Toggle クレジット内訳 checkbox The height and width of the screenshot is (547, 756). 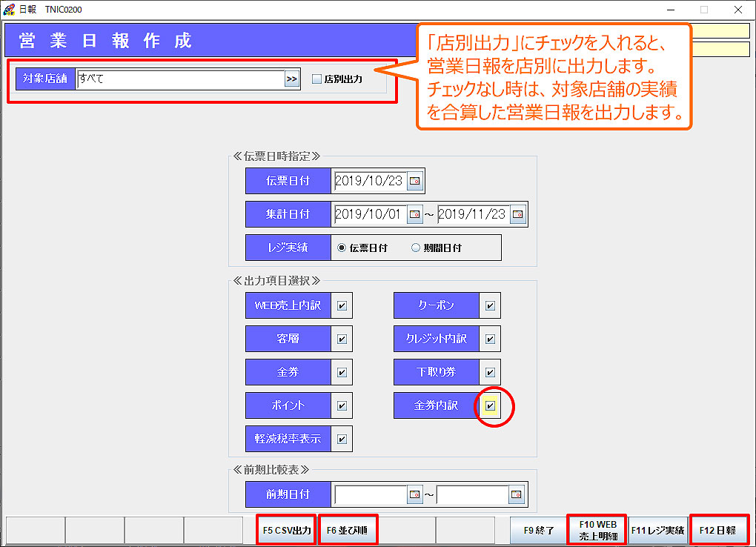point(491,339)
